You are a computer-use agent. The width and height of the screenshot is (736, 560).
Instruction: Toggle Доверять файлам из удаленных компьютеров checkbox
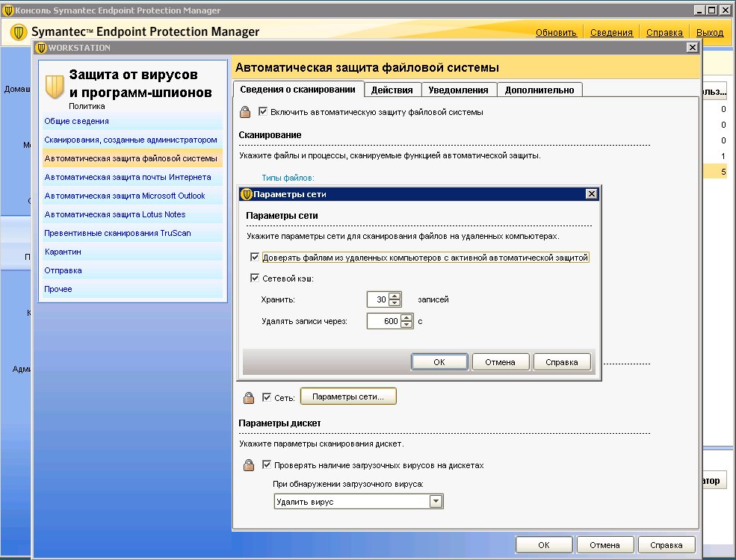point(254,257)
